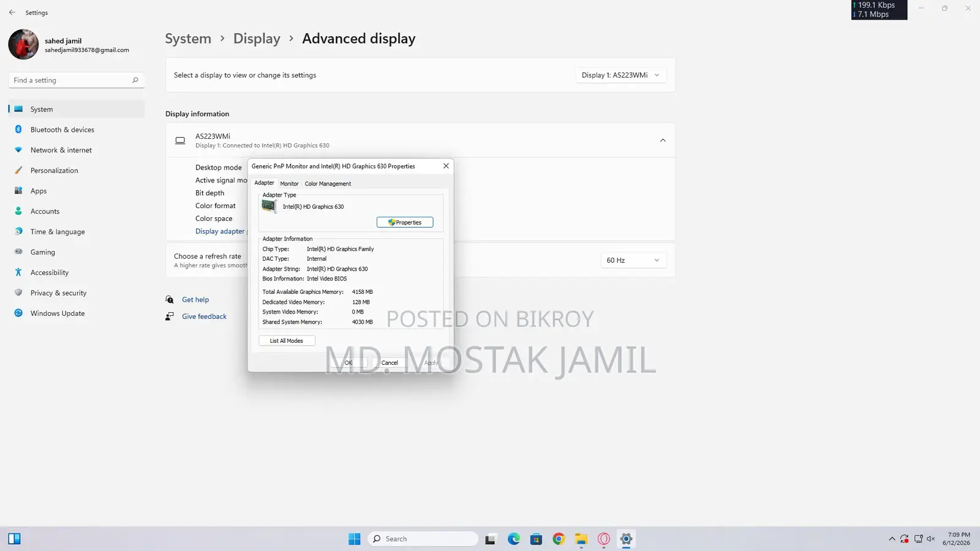The image size is (980, 551).
Task: Open Privacy & security settings
Action: [77, 293]
